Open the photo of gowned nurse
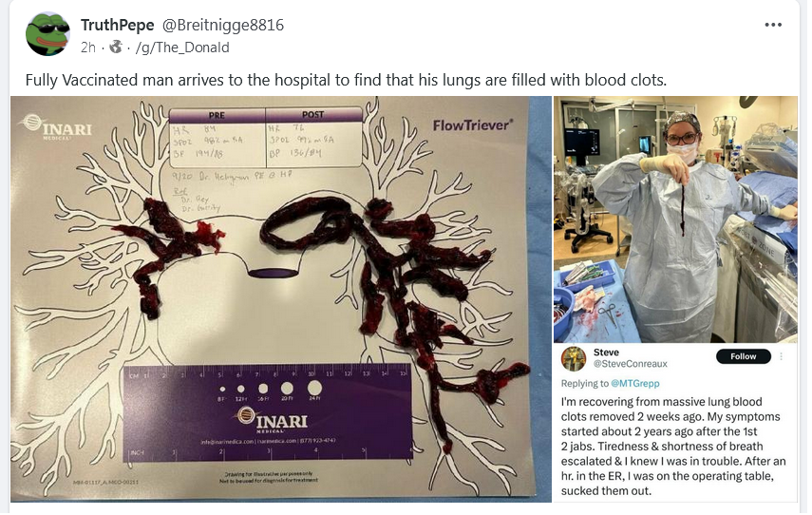 click(675, 219)
